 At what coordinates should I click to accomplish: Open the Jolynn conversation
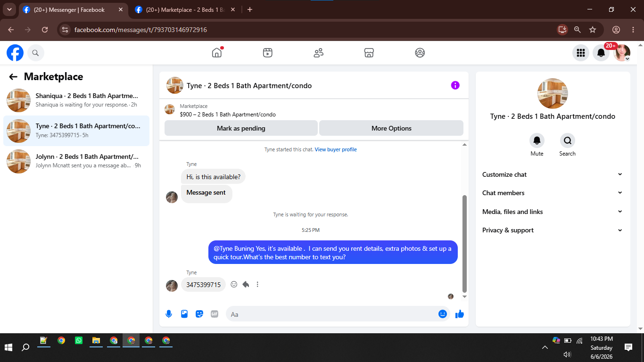[x=76, y=161]
